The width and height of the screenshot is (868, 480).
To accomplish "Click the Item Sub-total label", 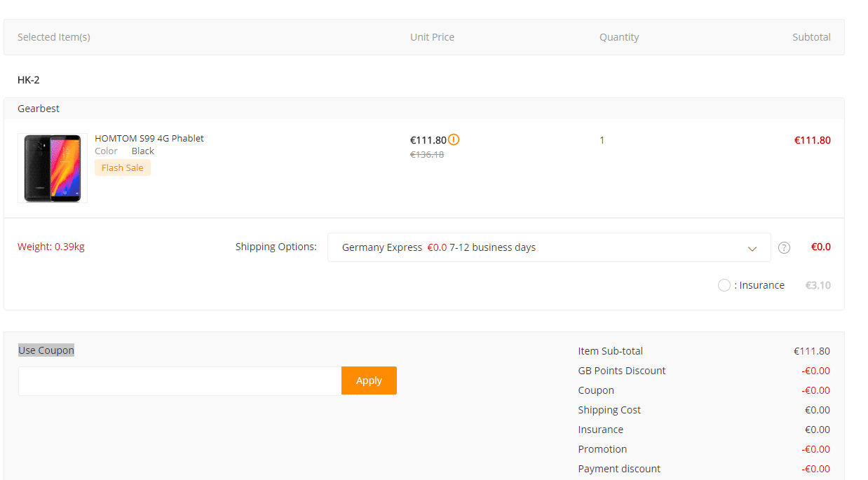I will tap(611, 351).
